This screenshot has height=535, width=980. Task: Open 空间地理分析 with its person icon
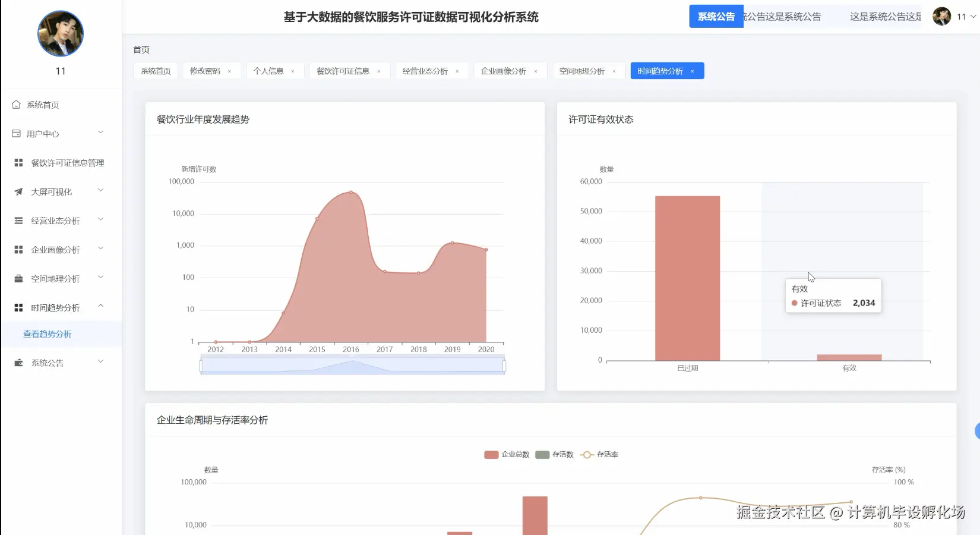(x=17, y=278)
